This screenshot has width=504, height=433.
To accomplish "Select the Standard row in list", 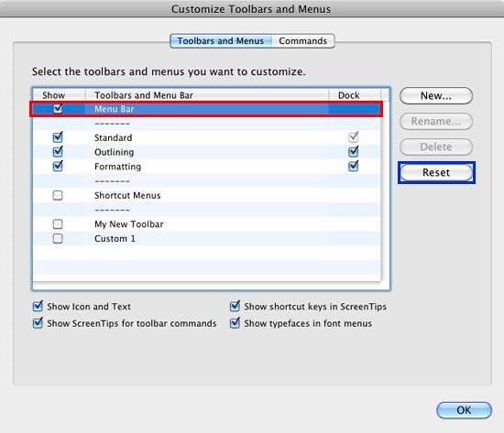I will (x=207, y=137).
